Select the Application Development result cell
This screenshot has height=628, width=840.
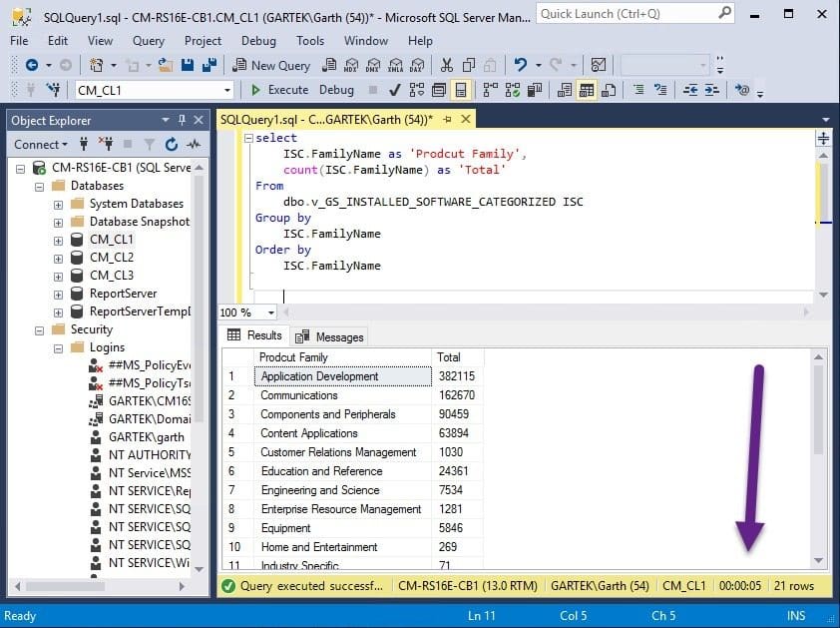[343, 376]
